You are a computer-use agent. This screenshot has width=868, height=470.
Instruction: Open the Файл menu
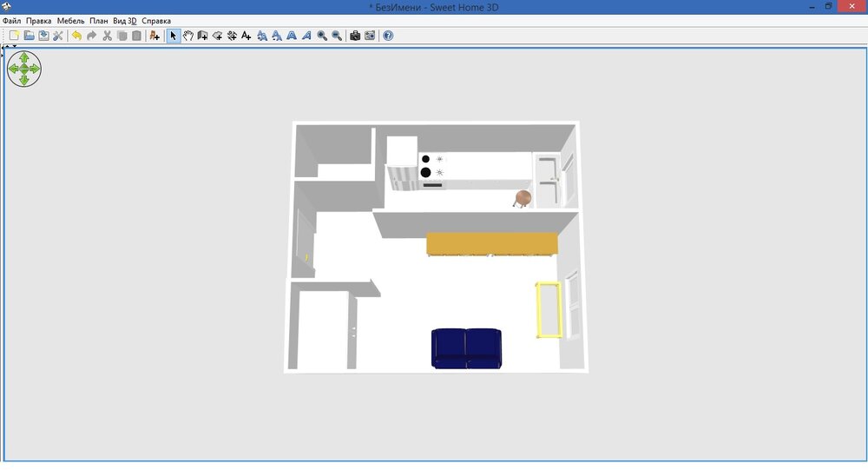click(11, 21)
